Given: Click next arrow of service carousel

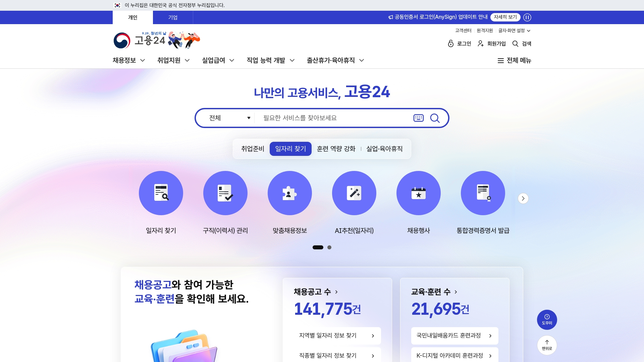Looking at the screenshot, I should point(523,198).
